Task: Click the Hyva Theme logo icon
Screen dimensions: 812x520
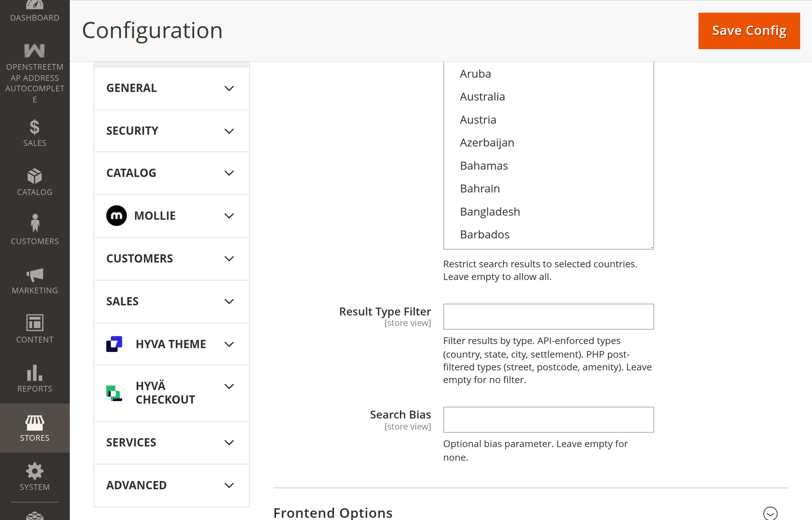Action: (114, 344)
